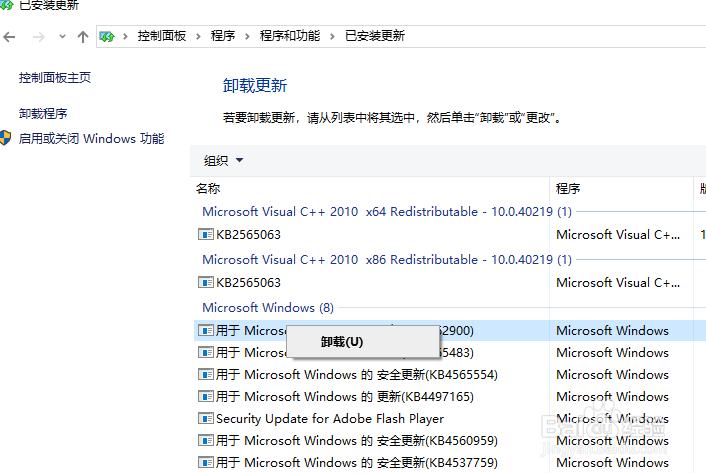The width and height of the screenshot is (706, 473).
Task: Click icon of KB4537759 update
Action: 206,463
